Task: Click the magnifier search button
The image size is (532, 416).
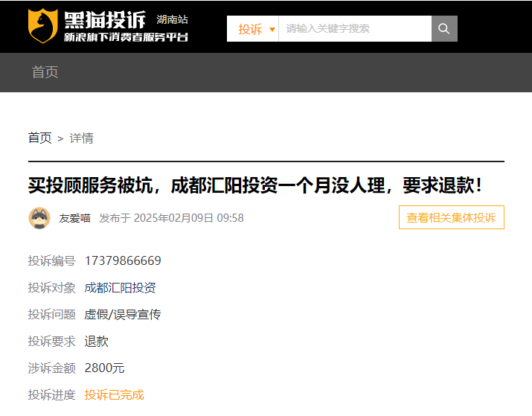Action: (444, 28)
